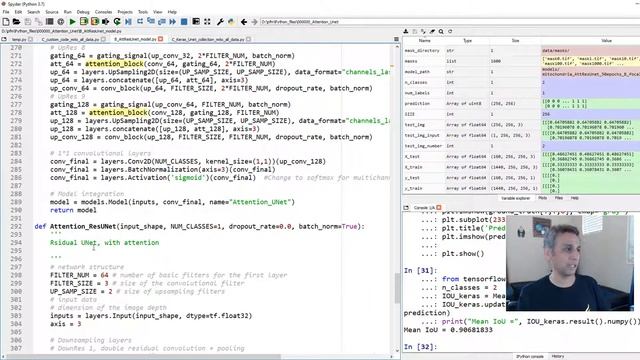Screen dimensions: 640x360
Task: Stop debugging blue square icon
Action: click(x=184, y=22)
